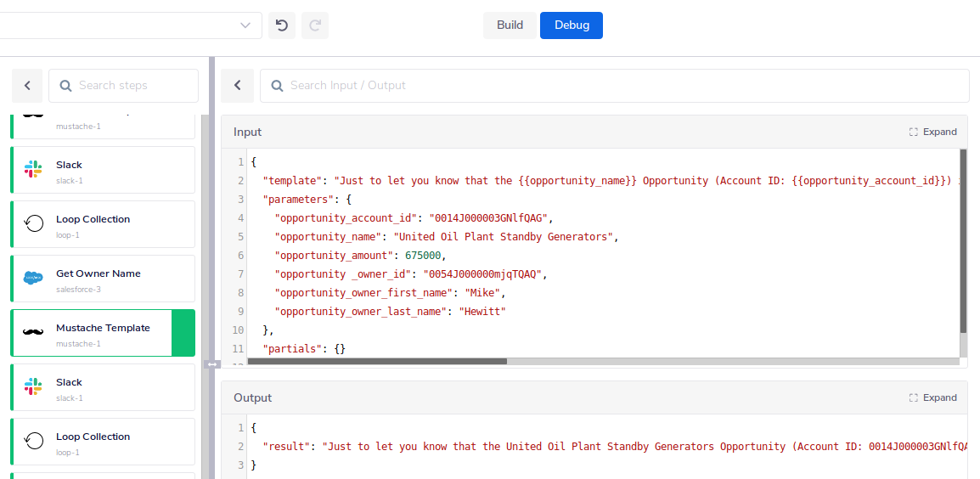
Task: Click the mustache icon on the highlighted Mustache Template step
Action: click(x=33, y=333)
